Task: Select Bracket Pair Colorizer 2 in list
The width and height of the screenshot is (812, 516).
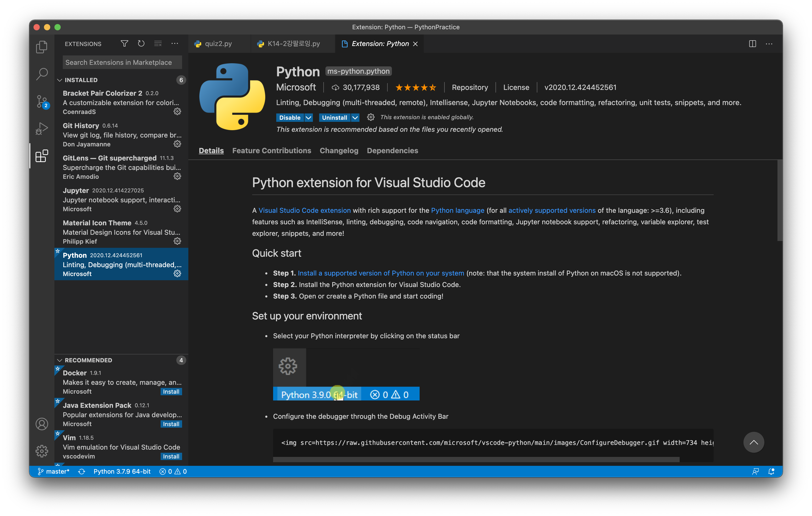Action: coord(121,102)
